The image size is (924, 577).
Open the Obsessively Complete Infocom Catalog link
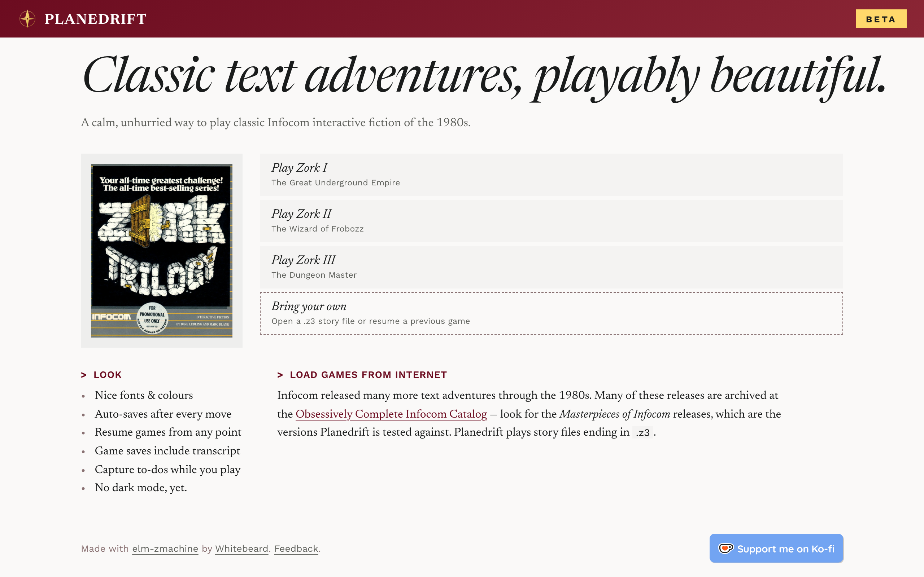(x=391, y=414)
